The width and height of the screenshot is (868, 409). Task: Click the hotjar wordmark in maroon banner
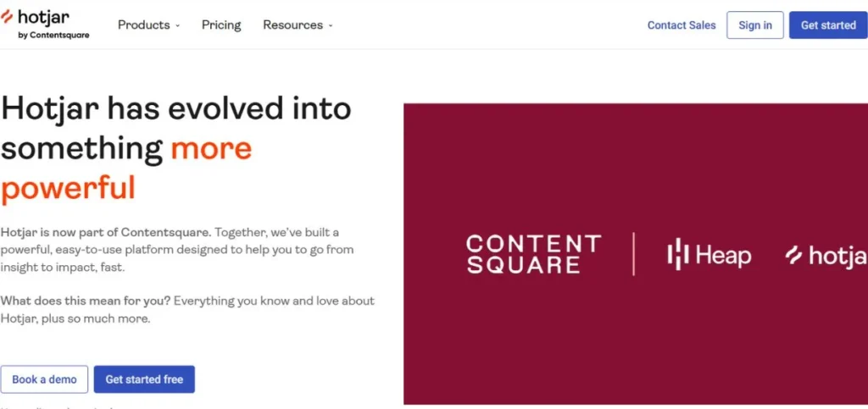(x=836, y=255)
